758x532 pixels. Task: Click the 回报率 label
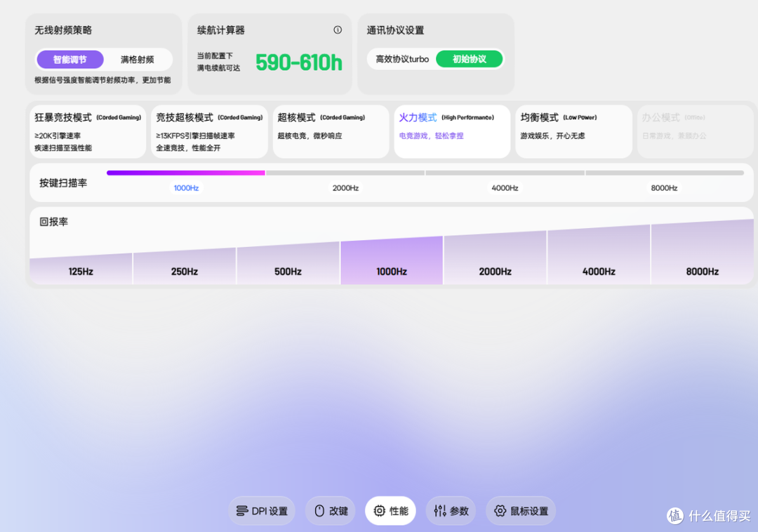53,222
